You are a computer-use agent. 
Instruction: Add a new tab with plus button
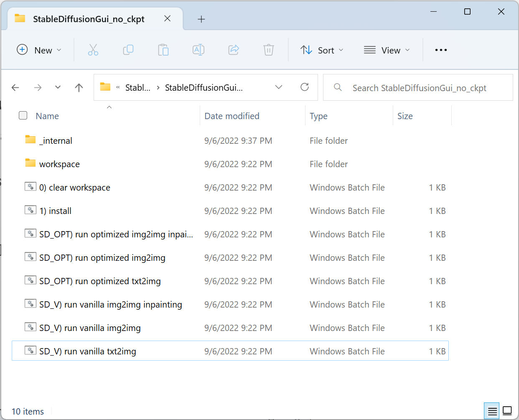click(201, 19)
